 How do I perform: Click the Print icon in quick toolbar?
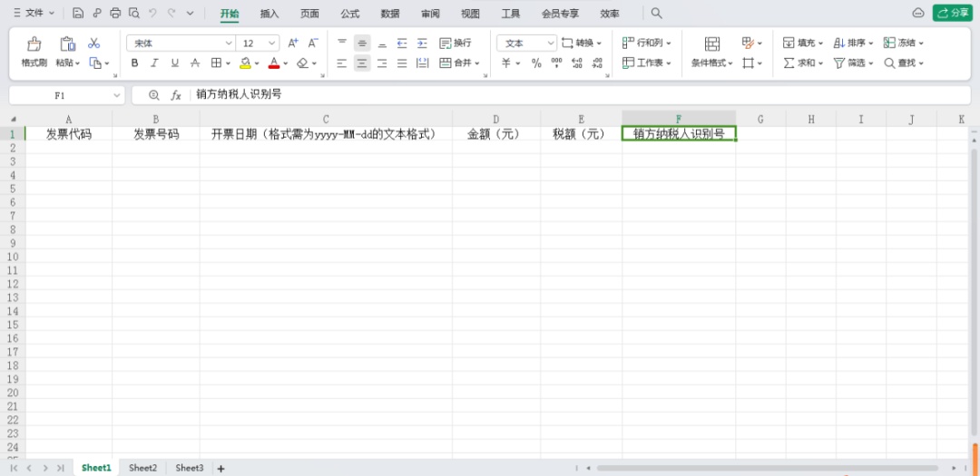(115, 14)
